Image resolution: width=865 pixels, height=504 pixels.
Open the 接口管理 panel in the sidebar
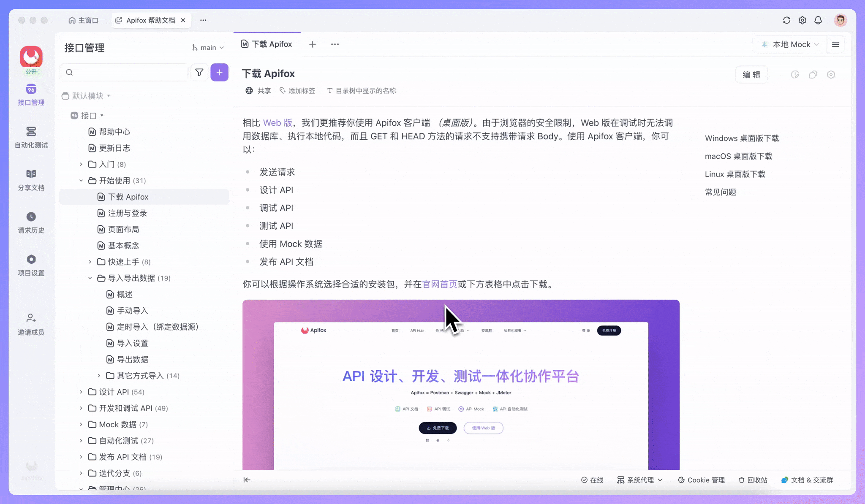pos(31,95)
